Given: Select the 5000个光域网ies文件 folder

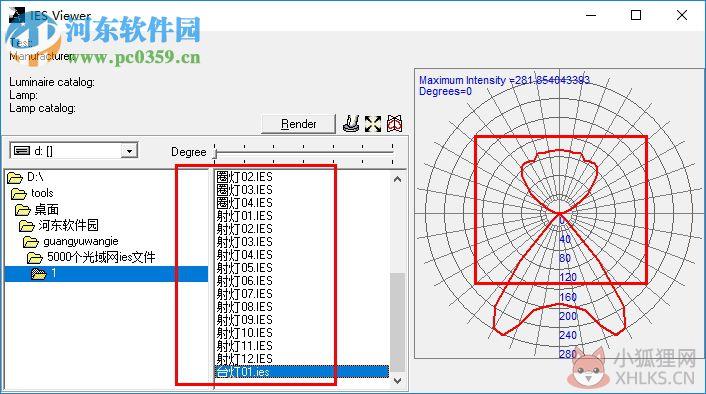Looking at the screenshot, I should (x=91, y=257).
